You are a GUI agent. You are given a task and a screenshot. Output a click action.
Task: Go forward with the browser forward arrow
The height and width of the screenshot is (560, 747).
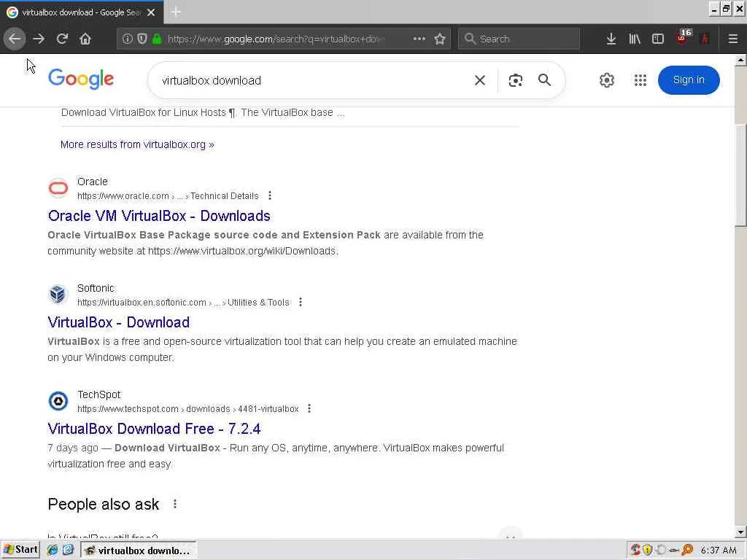[x=39, y=39]
